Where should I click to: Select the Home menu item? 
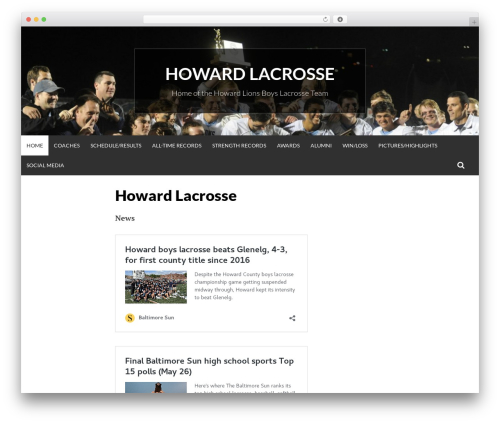coord(35,146)
